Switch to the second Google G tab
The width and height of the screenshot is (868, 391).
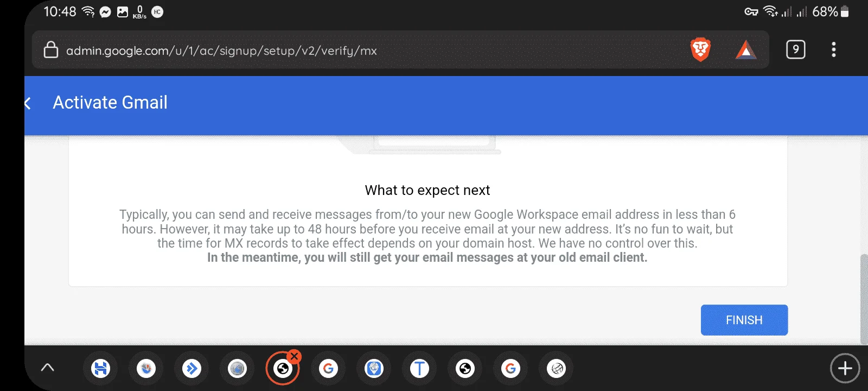(510, 369)
